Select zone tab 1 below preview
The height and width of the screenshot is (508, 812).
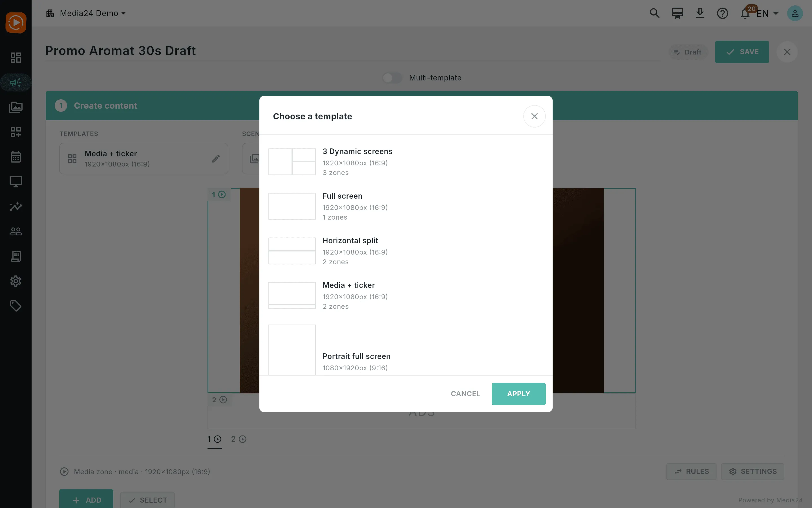pos(214,439)
